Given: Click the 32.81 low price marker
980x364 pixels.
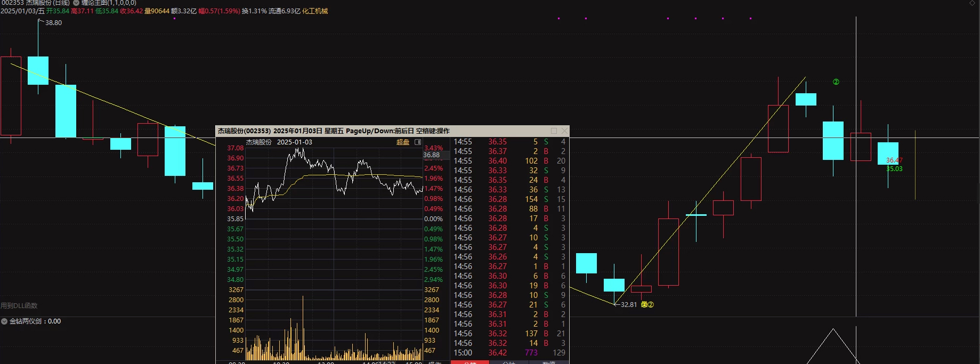Looking at the screenshot, I should (x=629, y=305).
